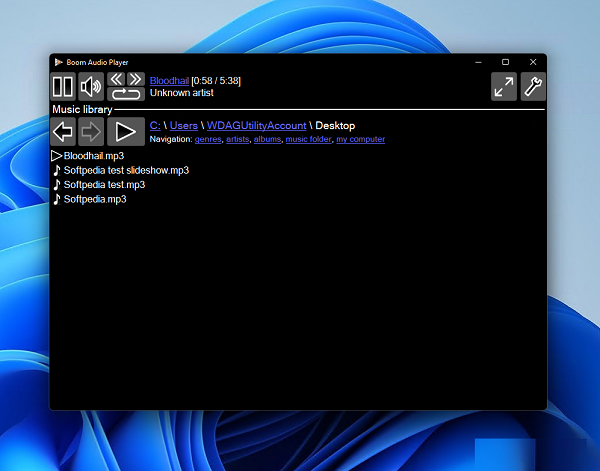Screen dimensions: 600x471
Task: Browse by genres navigation link
Action: (x=208, y=139)
